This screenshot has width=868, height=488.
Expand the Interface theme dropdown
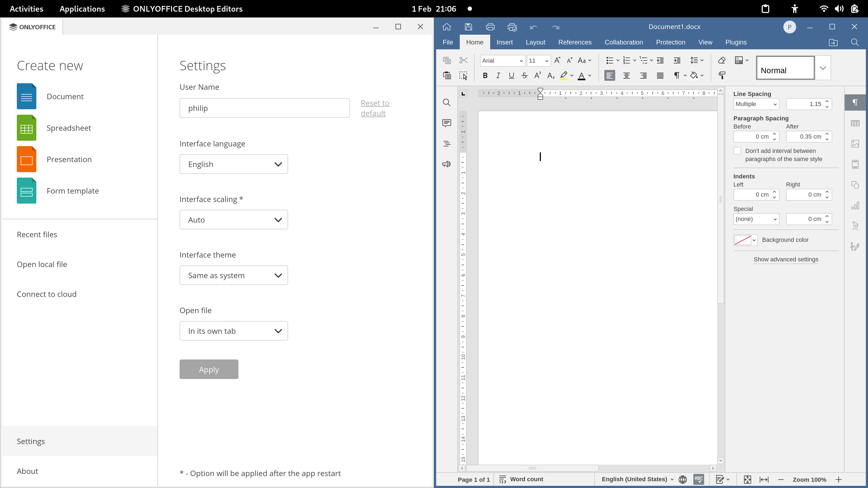234,275
